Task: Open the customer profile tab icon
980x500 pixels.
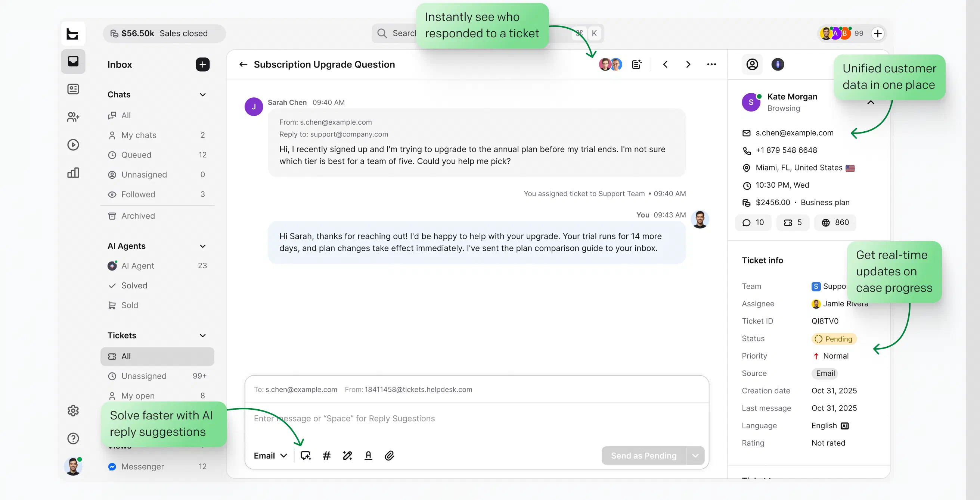Action: [752, 65]
